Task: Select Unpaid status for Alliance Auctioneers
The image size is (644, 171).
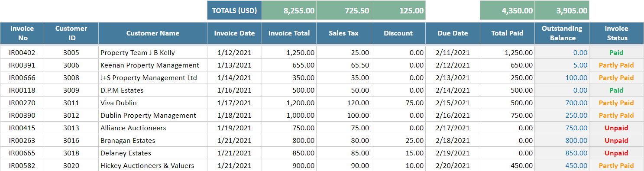Action: (616, 128)
